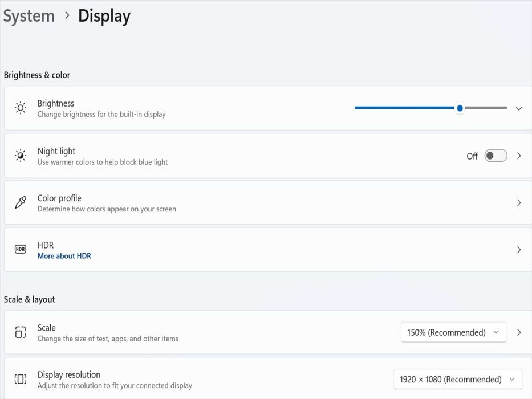Select the Night light settings row

[228, 156]
